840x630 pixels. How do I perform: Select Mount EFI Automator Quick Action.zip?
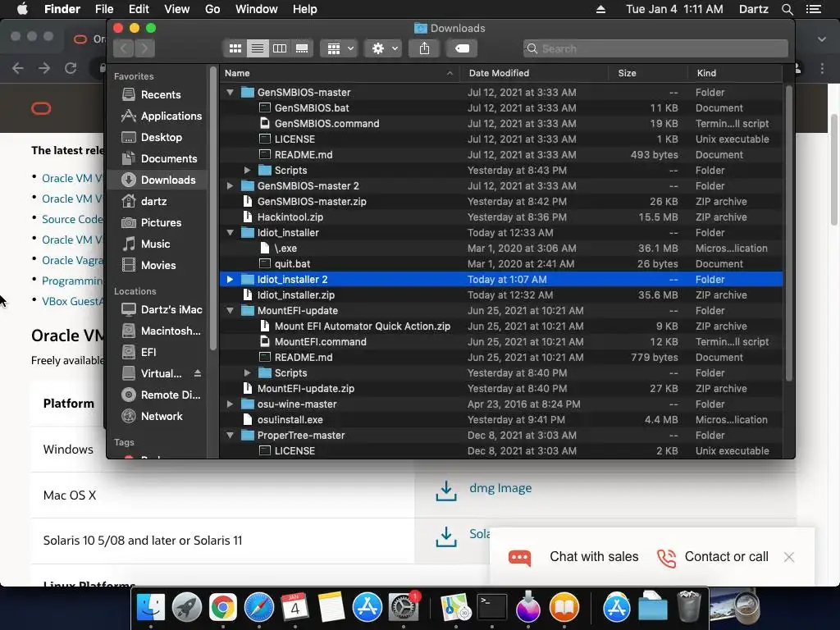pos(501,326)
